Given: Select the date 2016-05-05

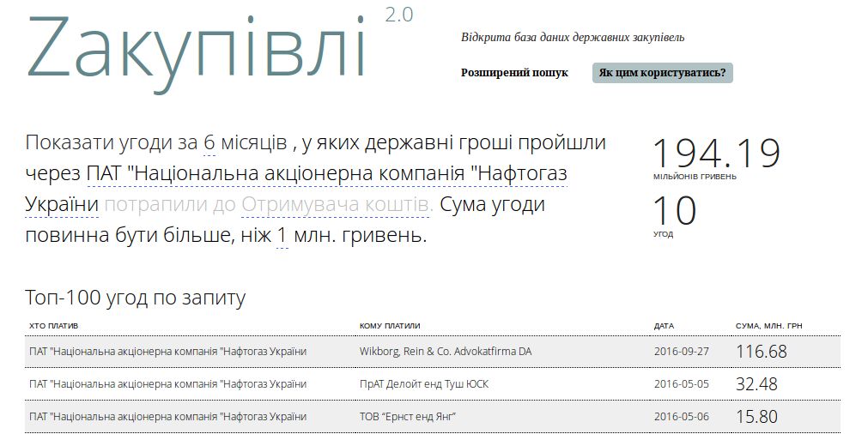Looking at the screenshot, I should [682, 384].
